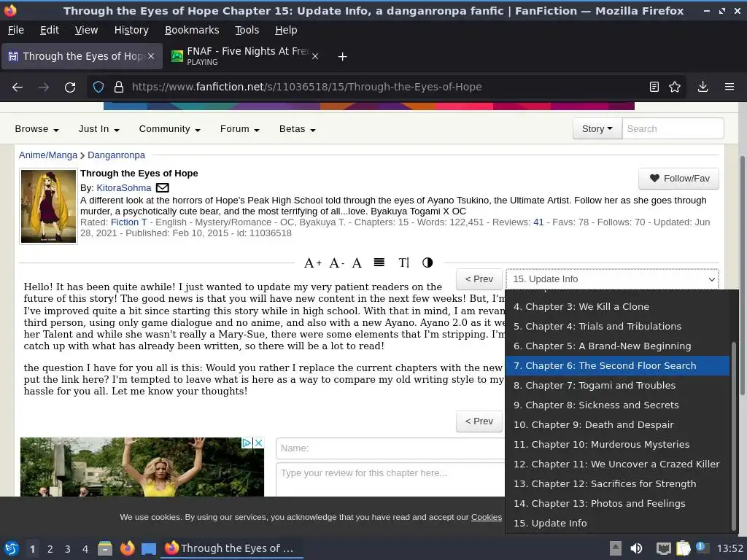Click the upper < Prev chapter button

tap(479, 279)
